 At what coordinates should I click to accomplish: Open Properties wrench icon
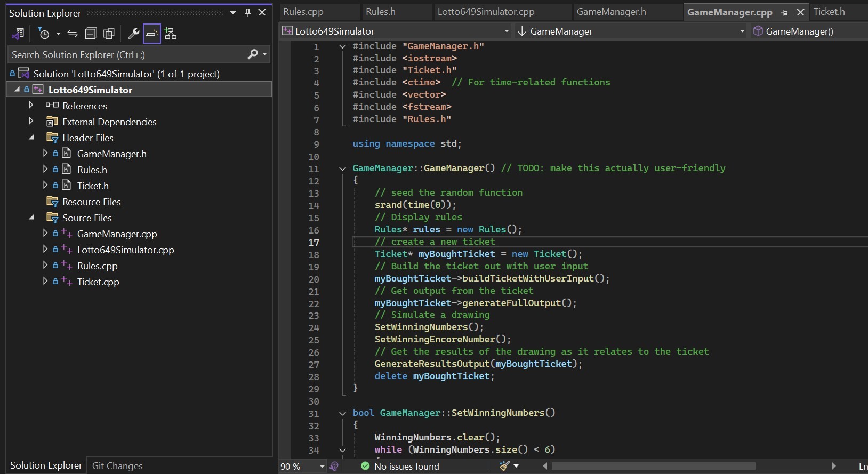coord(134,34)
